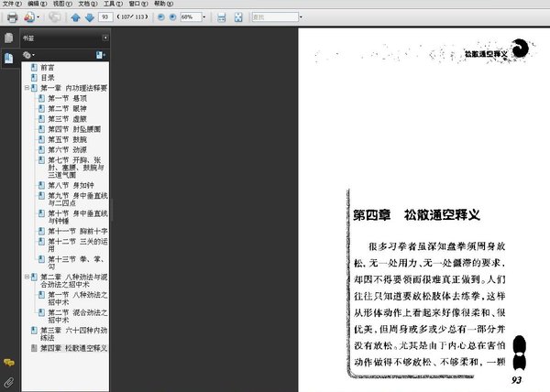Screen dimensions: 550x392
Task: Click the chapter heading 第四章 松散通空释义 on page
Action: click(x=416, y=214)
